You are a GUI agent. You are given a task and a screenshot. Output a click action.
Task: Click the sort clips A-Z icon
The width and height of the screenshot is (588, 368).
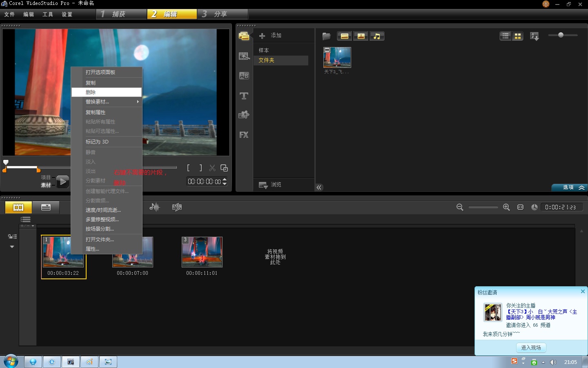(535, 36)
